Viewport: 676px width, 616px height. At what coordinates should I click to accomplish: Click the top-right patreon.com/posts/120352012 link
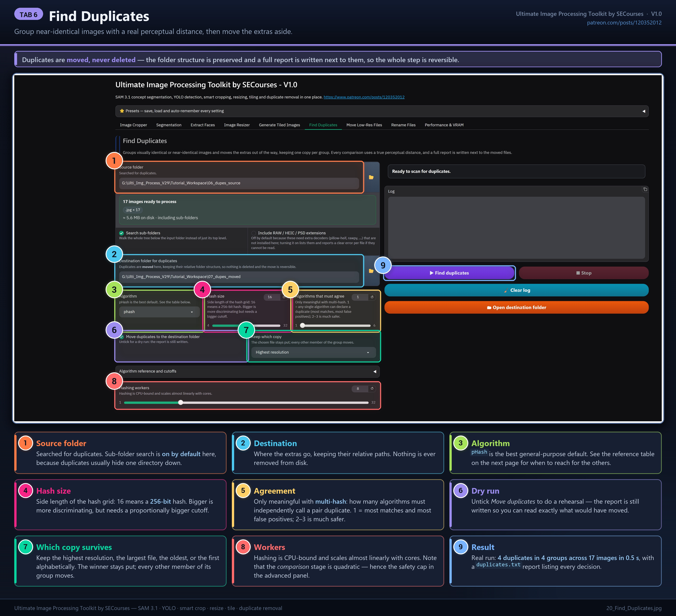click(624, 23)
